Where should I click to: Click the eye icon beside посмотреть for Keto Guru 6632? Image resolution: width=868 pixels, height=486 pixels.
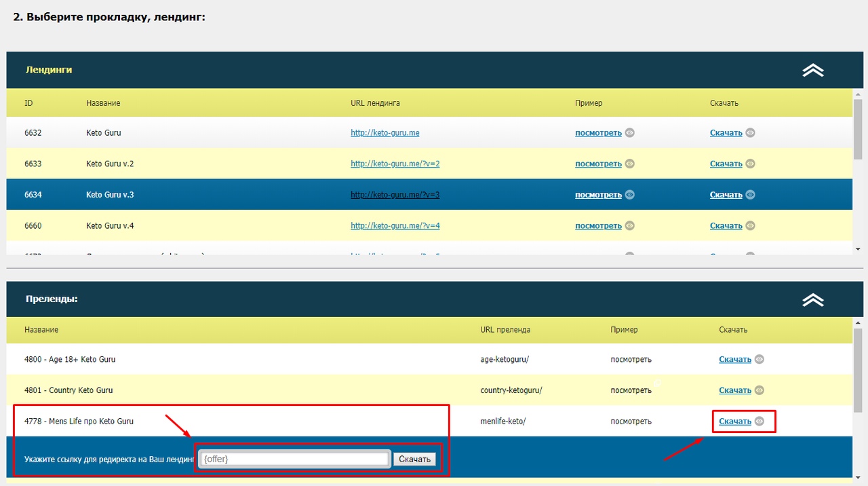point(629,133)
